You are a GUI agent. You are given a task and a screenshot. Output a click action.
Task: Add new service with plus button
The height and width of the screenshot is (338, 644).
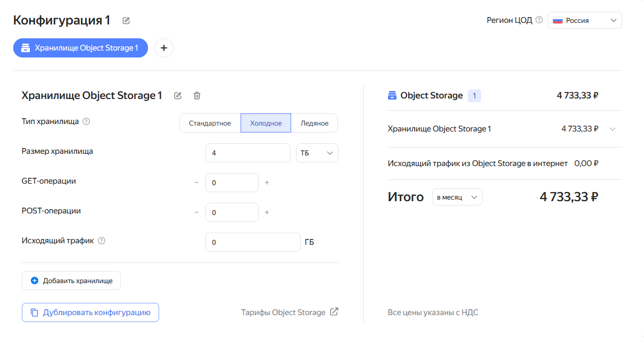[x=164, y=48]
